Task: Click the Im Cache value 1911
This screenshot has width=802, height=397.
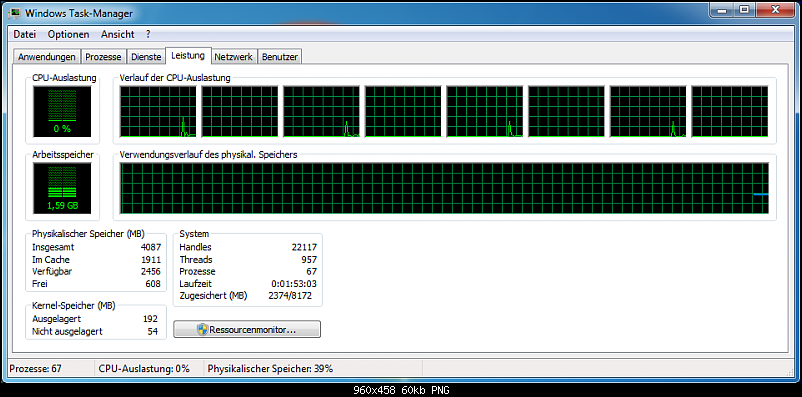Action: pyautogui.click(x=151, y=259)
